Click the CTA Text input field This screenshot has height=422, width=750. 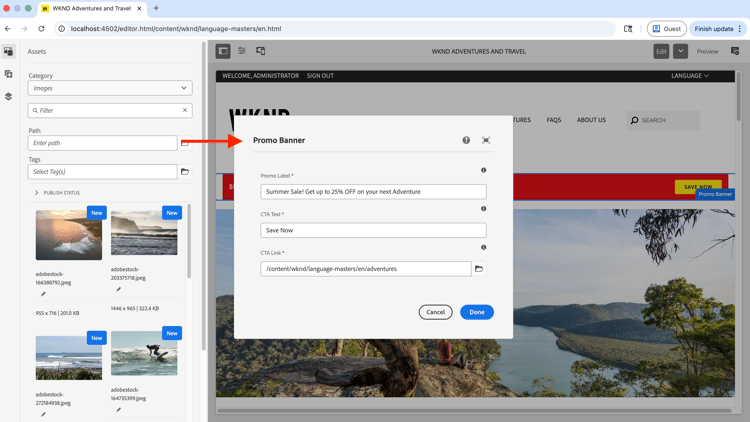tap(373, 230)
